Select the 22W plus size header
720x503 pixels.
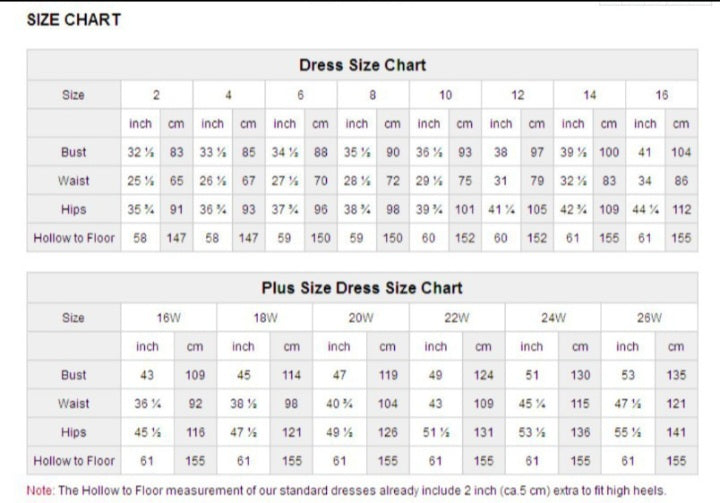[457, 318]
